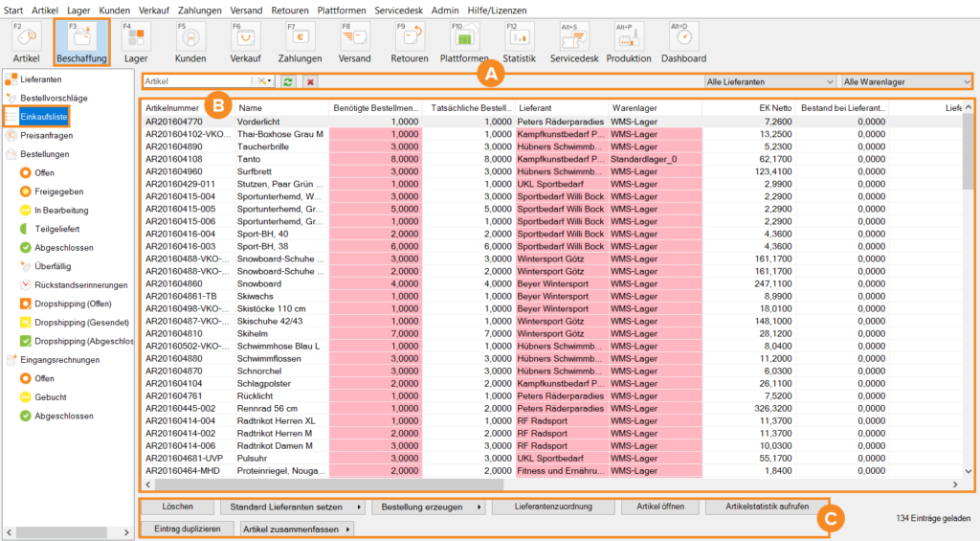This screenshot has width=980, height=541.
Task: Open the Artikel module icon
Action: tap(26, 36)
